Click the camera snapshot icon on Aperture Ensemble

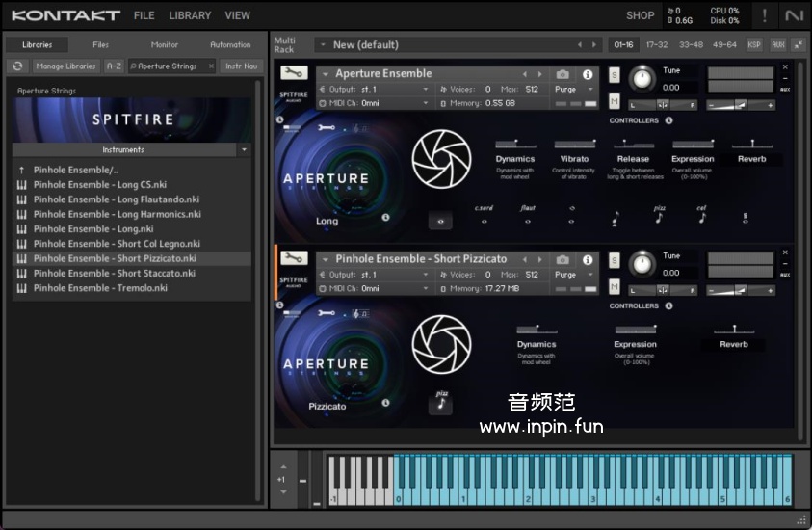(563, 74)
